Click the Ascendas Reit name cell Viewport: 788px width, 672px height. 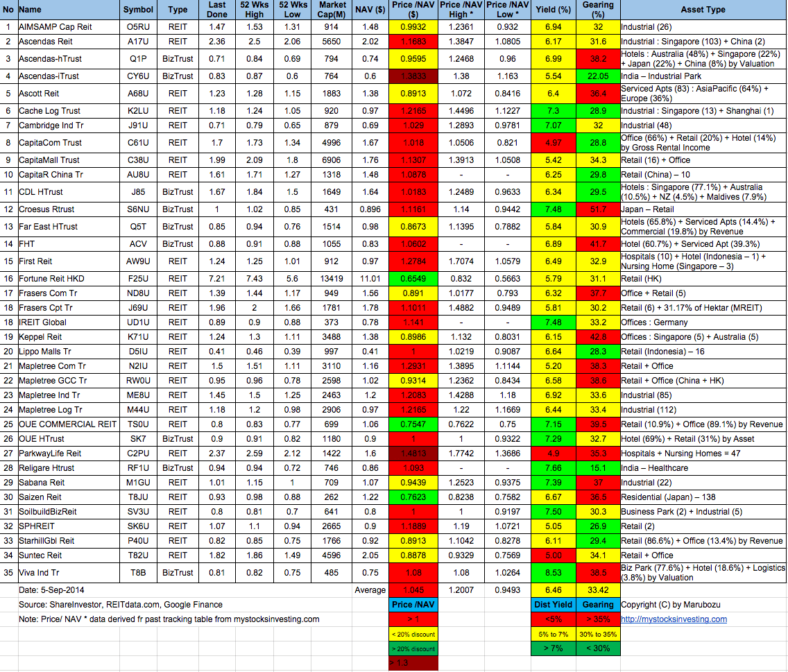pyautogui.click(x=69, y=42)
